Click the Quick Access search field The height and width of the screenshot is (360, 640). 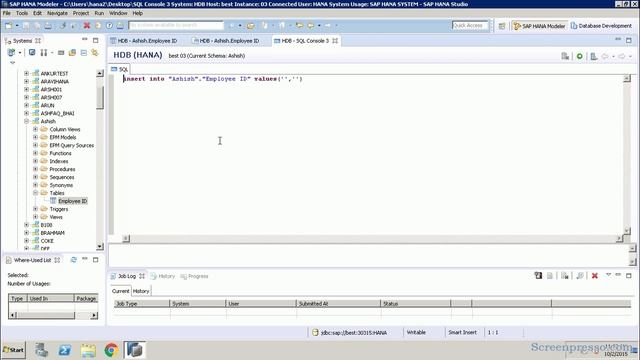point(470,25)
